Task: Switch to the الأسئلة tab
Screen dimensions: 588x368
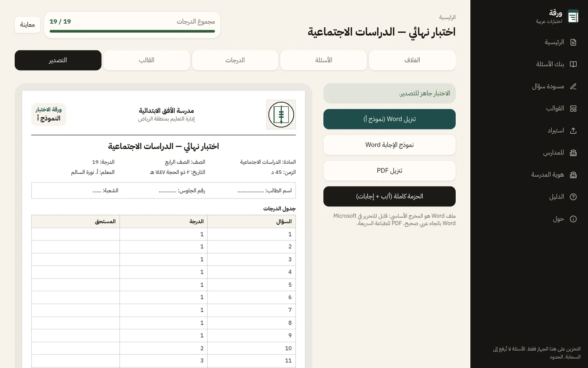Action: coord(324,60)
